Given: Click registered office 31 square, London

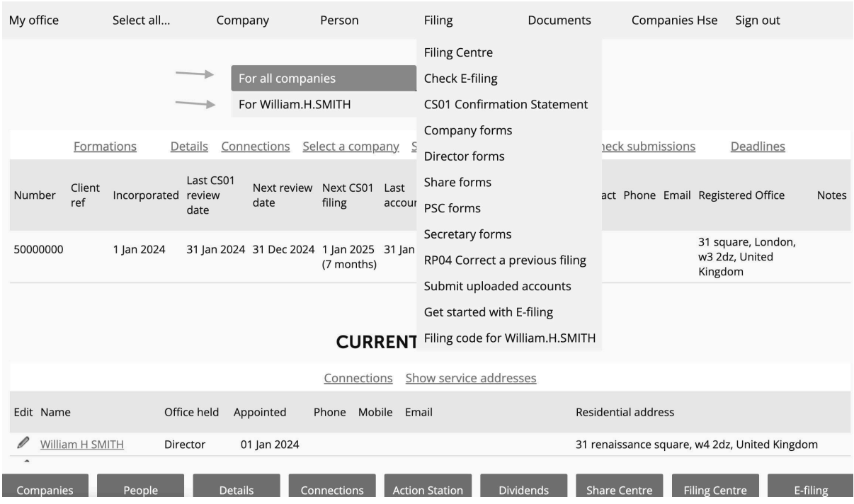Looking at the screenshot, I should (x=747, y=257).
